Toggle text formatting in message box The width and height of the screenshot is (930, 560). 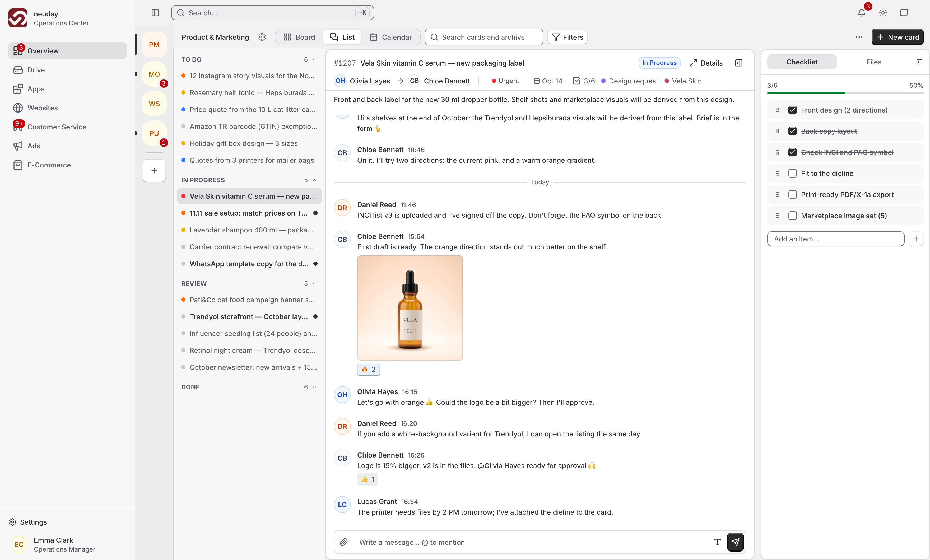(717, 542)
